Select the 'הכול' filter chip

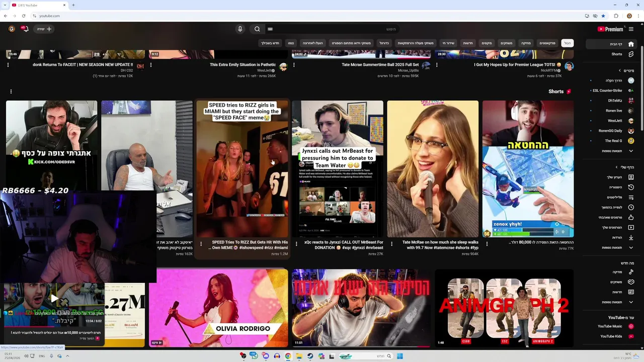(x=568, y=43)
